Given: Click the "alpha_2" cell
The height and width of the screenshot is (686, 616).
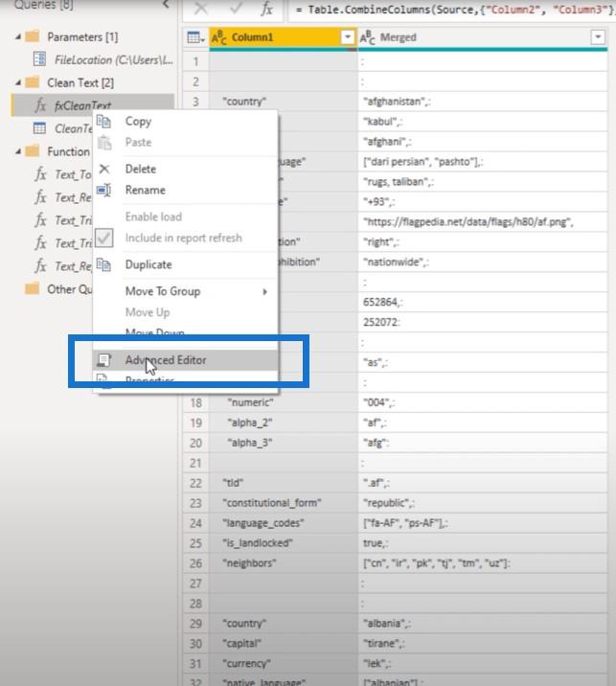Looking at the screenshot, I should 283,423.
